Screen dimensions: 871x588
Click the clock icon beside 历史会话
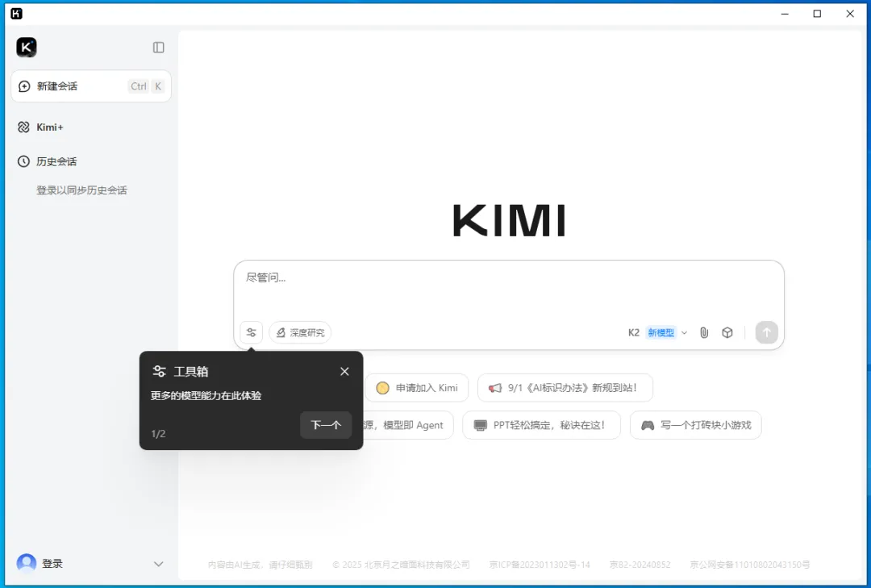click(23, 162)
